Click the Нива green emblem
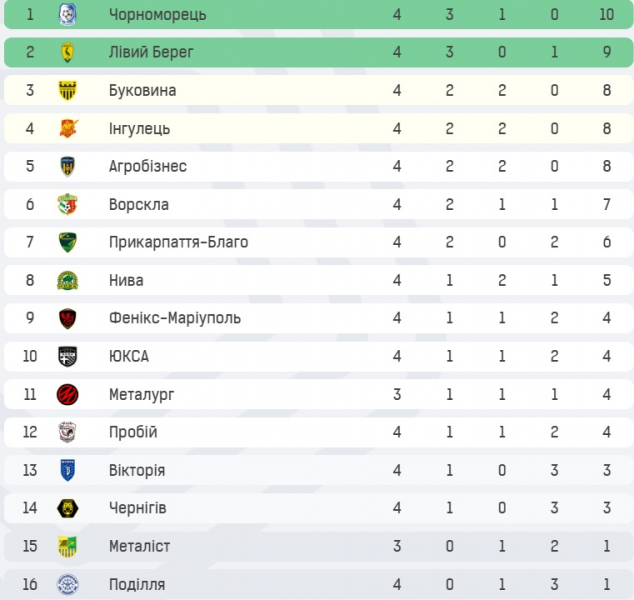The width and height of the screenshot is (634, 600). click(68, 281)
